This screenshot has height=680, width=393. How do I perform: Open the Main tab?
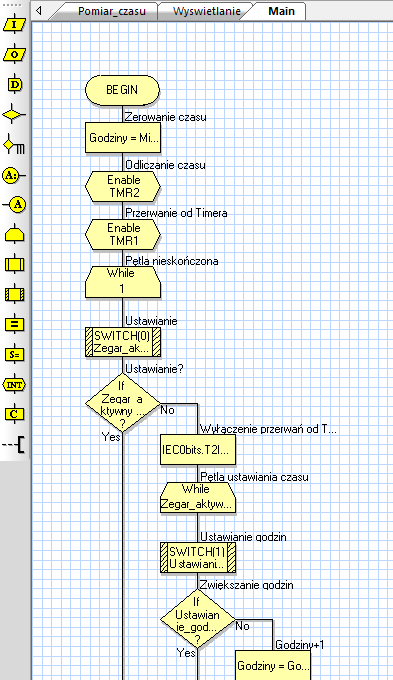(x=281, y=11)
